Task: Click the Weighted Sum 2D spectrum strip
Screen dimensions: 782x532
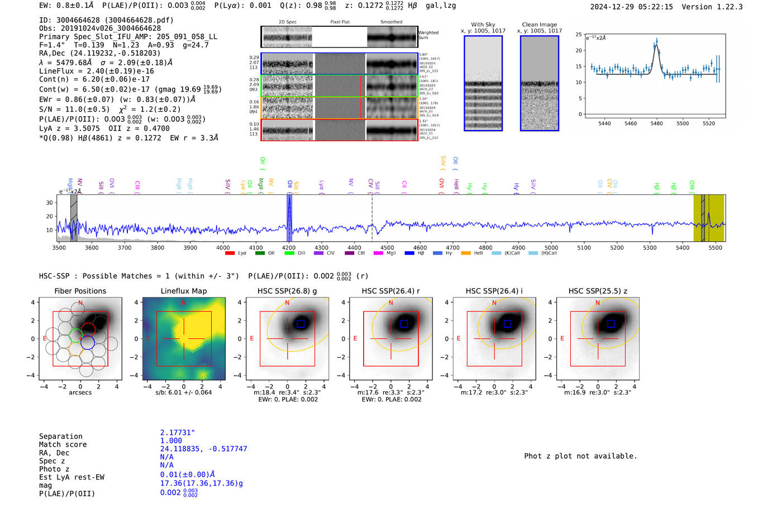Action: (x=339, y=37)
